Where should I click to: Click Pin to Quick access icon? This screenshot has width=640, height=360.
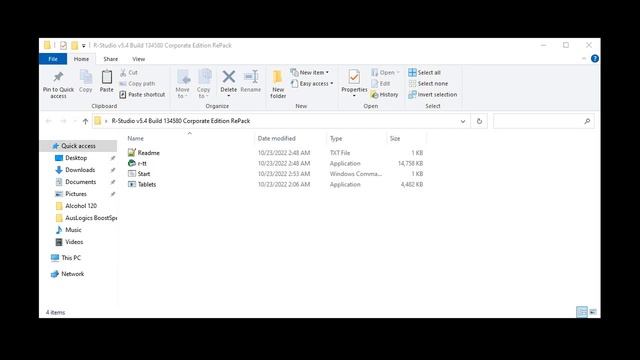click(x=58, y=77)
